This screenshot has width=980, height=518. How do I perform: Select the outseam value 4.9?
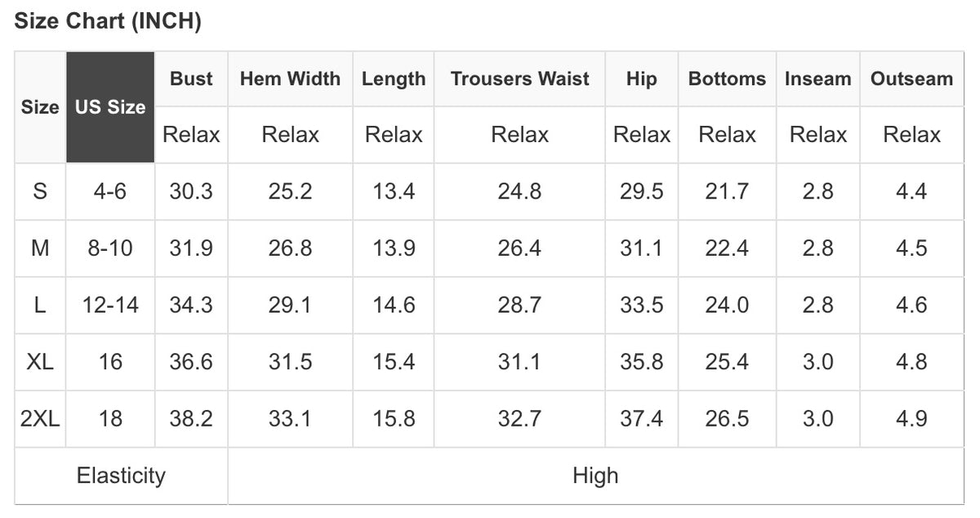coord(911,419)
